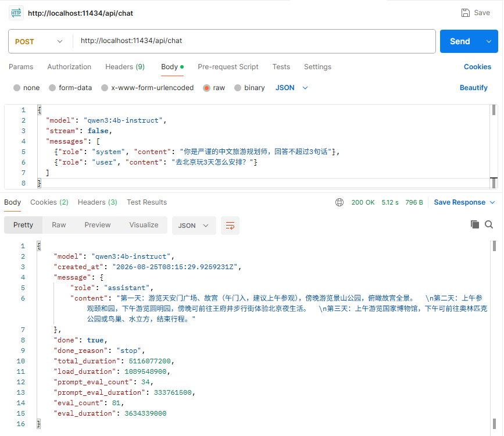This screenshot has height=436, width=504.
Task: Click the eval_count value 81
Action: tap(116, 403)
